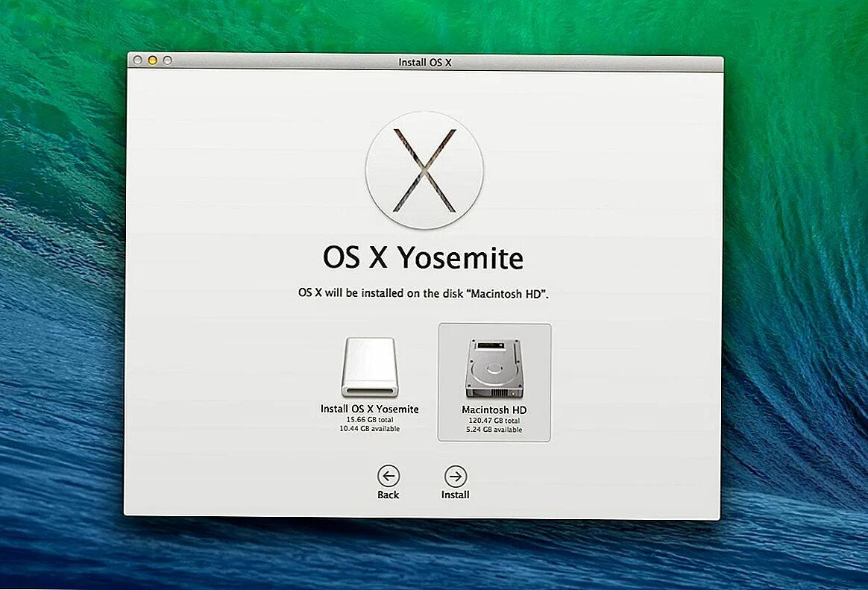Click the OS X Yosemite logo

click(x=424, y=170)
